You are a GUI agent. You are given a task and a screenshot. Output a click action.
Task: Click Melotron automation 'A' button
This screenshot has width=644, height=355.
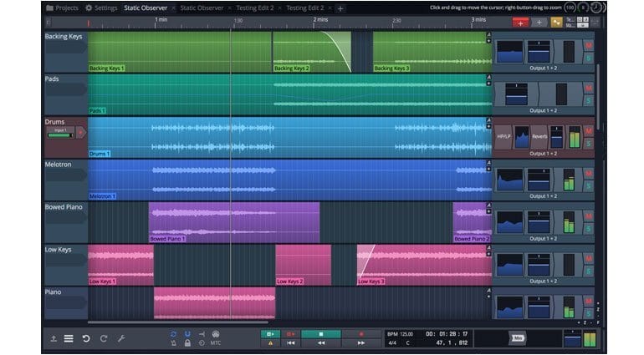(488, 163)
